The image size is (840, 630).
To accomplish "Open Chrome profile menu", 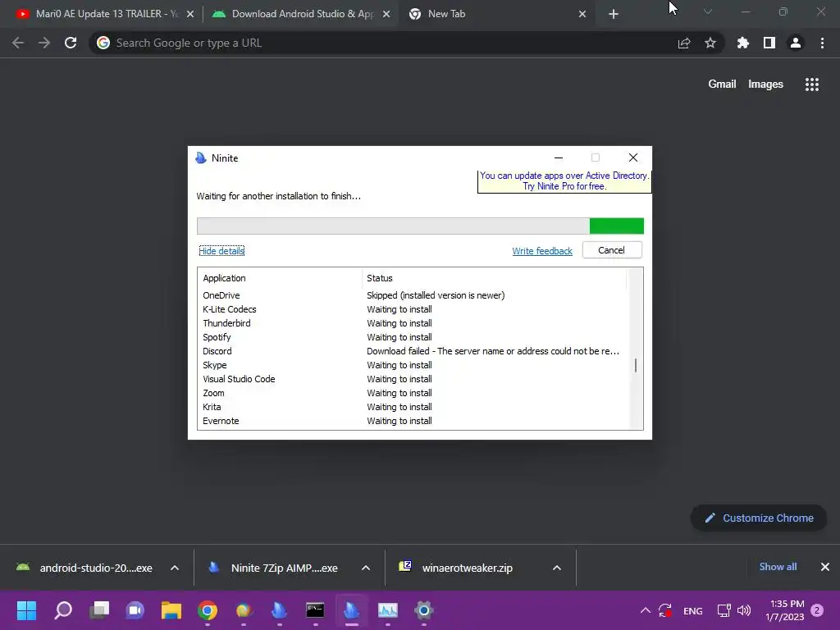I will 796,43.
